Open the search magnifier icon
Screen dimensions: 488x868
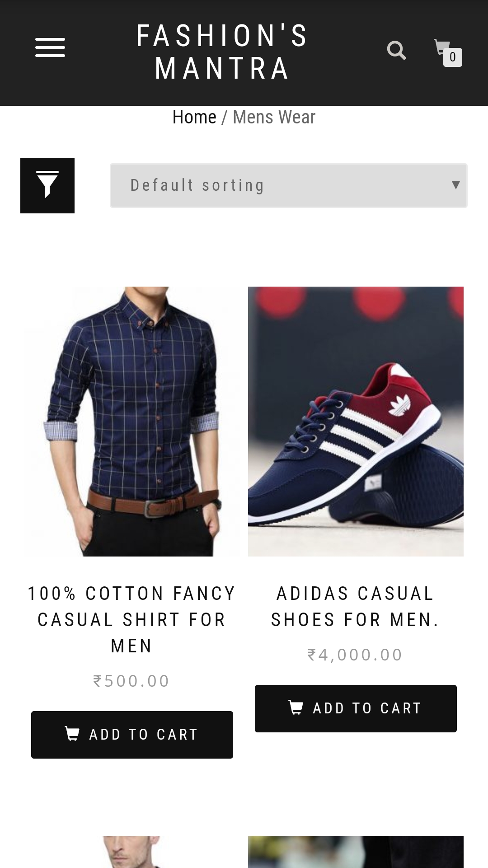click(397, 50)
